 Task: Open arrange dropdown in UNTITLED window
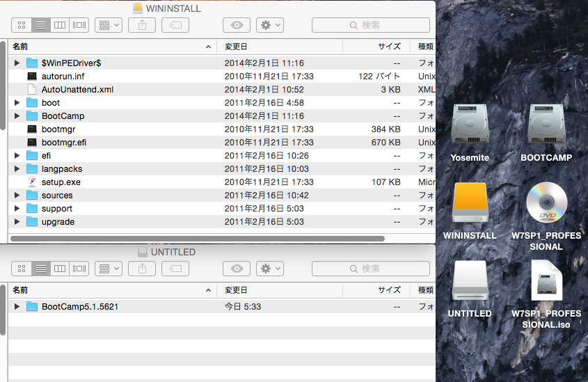pyautogui.click(x=109, y=269)
